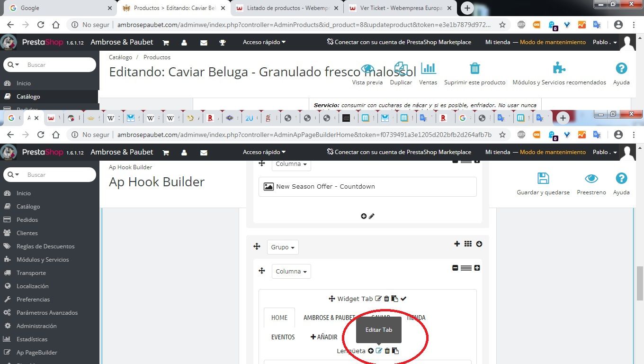This screenshot has height=364, width=644.
Task: Click duplicate icon beside Lengüeta
Action: [395, 351]
